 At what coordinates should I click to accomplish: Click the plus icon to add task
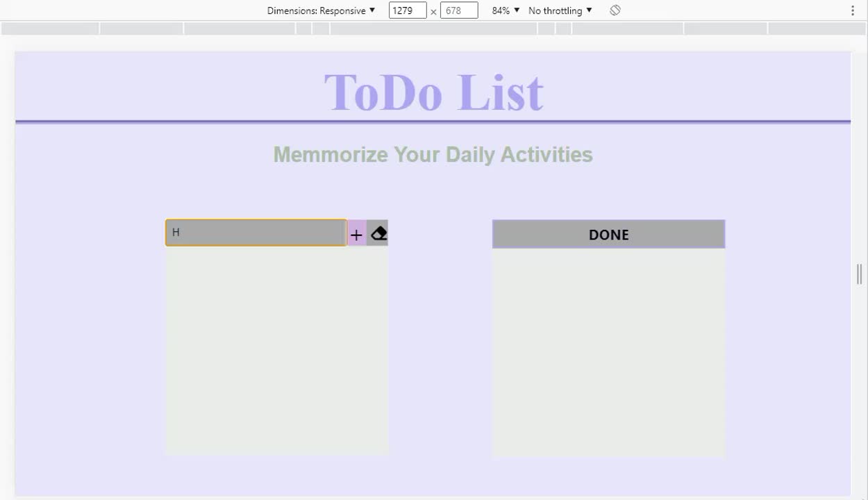(x=356, y=234)
